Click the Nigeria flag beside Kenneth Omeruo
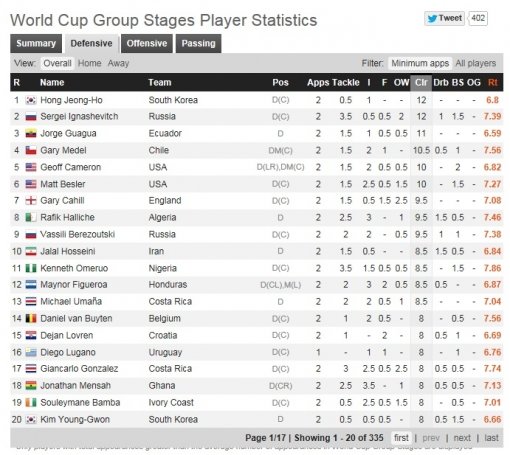The image size is (510, 455). click(31, 268)
